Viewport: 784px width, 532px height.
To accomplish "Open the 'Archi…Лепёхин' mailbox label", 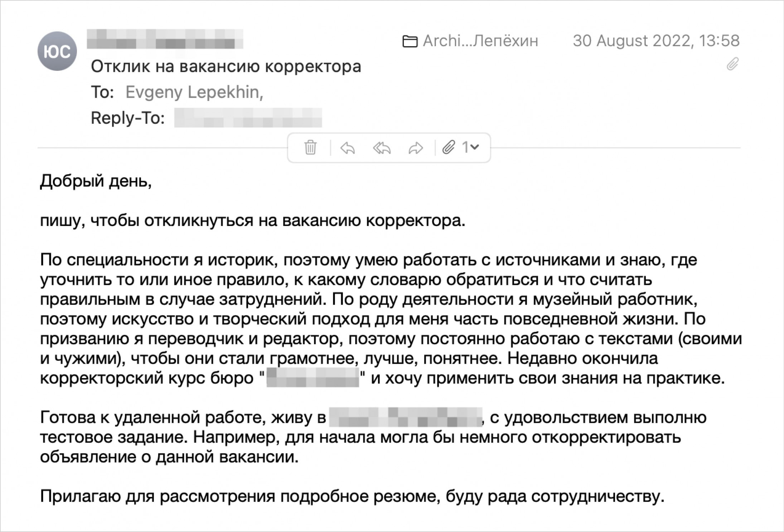I will pos(480,41).
